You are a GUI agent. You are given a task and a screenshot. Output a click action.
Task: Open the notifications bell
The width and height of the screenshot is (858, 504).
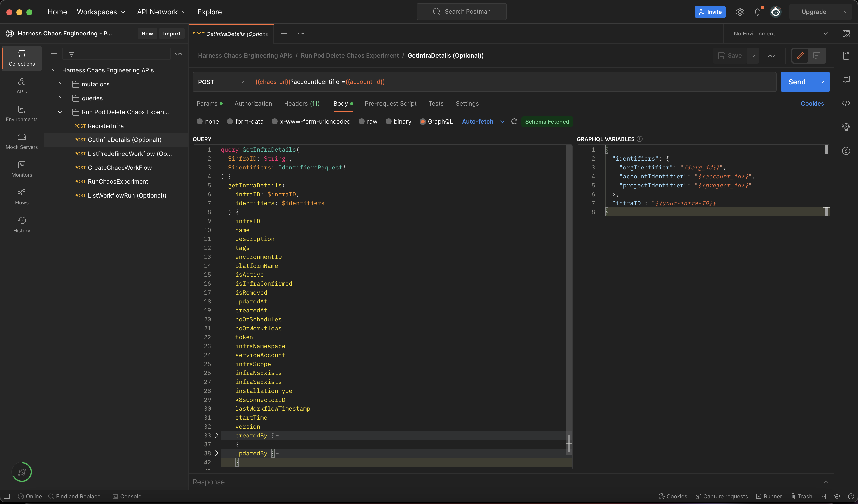coord(757,12)
